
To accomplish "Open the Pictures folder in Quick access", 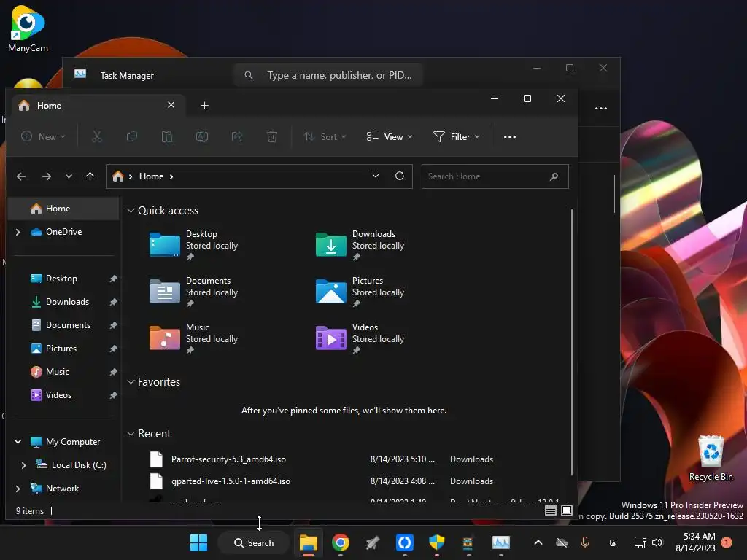I will coord(360,292).
